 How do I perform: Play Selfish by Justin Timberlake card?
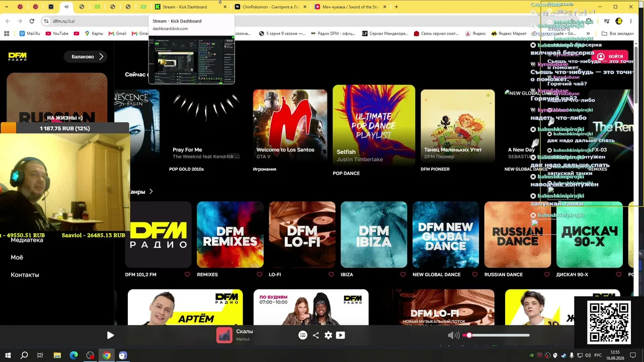[x=374, y=126]
